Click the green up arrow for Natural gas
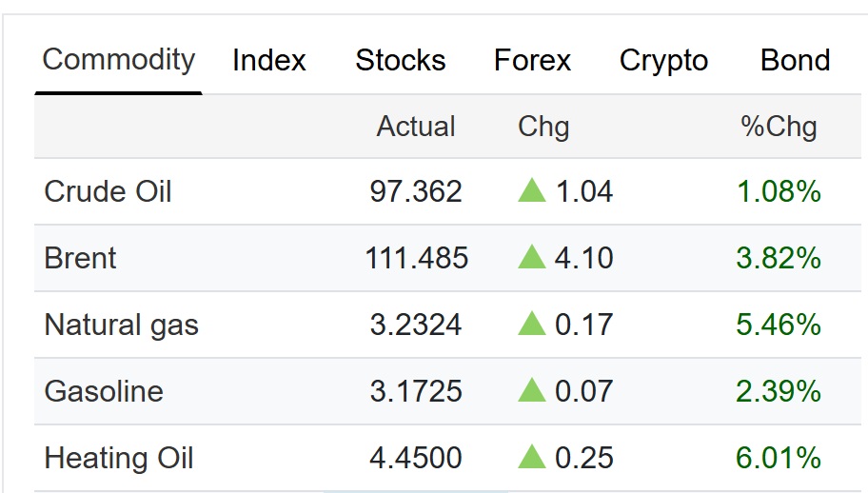 [x=532, y=324]
